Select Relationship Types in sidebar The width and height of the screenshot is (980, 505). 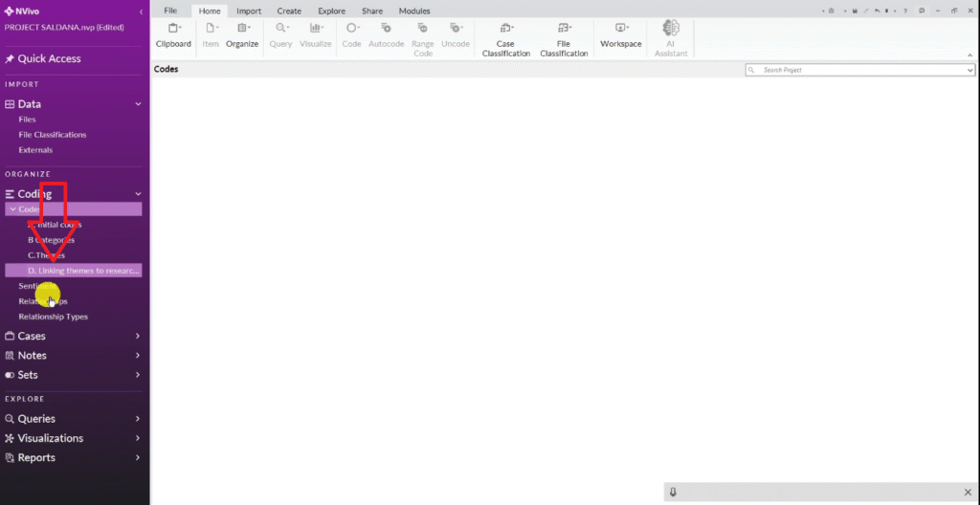53,317
